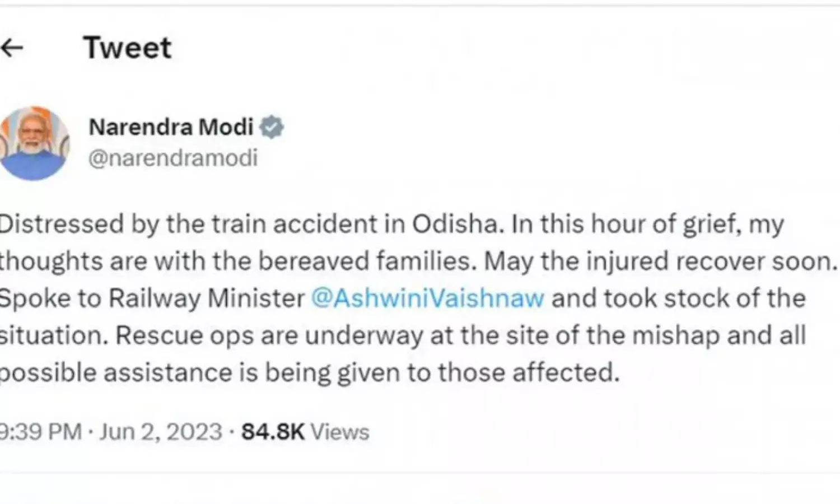The width and height of the screenshot is (840, 504).
Task: Click the Narendra Modi display name
Action: [x=171, y=127]
